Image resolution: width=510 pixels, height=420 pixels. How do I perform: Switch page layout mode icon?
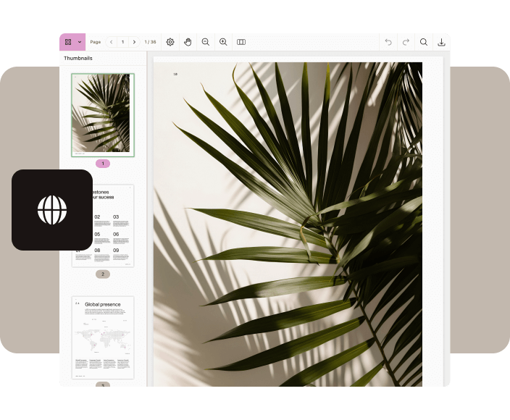pyautogui.click(x=241, y=42)
